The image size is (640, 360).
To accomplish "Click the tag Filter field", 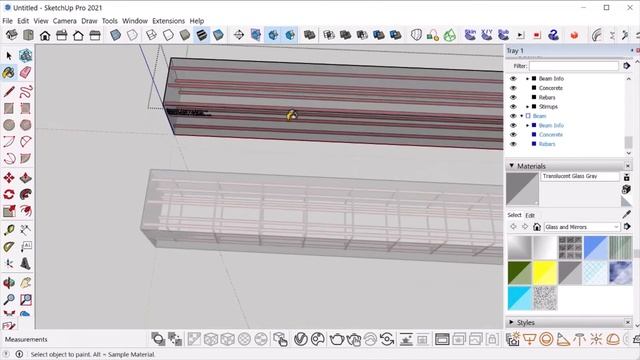I will pyautogui.click(x=574, y=66).
